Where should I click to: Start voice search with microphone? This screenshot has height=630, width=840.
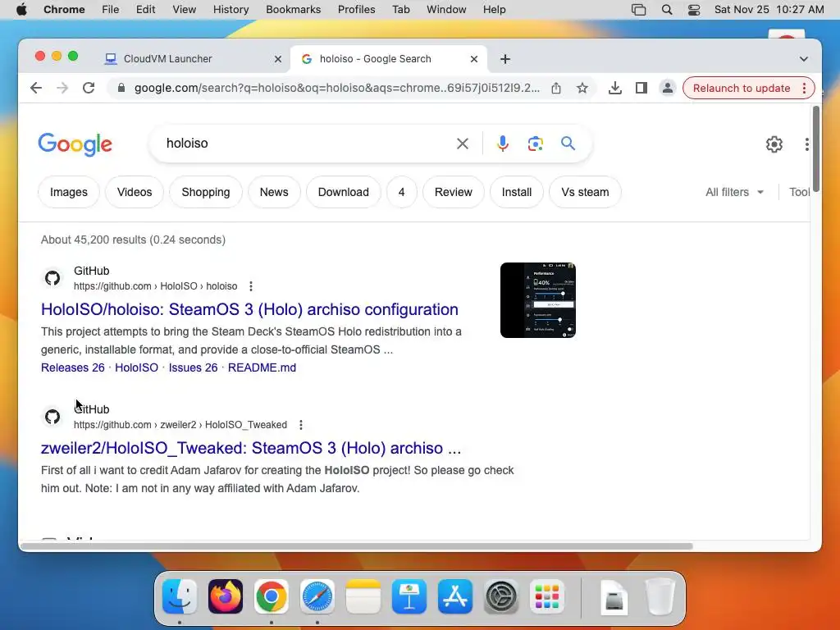tap(503, 144)
